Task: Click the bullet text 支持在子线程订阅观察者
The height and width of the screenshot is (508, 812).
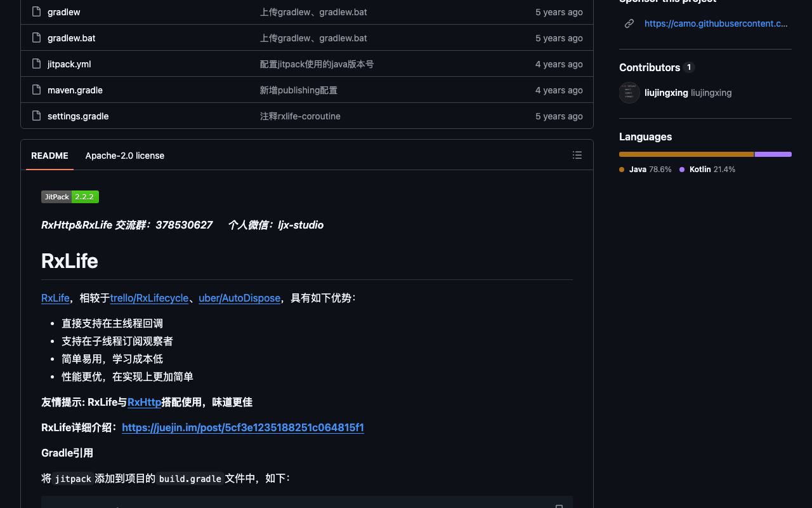Action: 117,341
